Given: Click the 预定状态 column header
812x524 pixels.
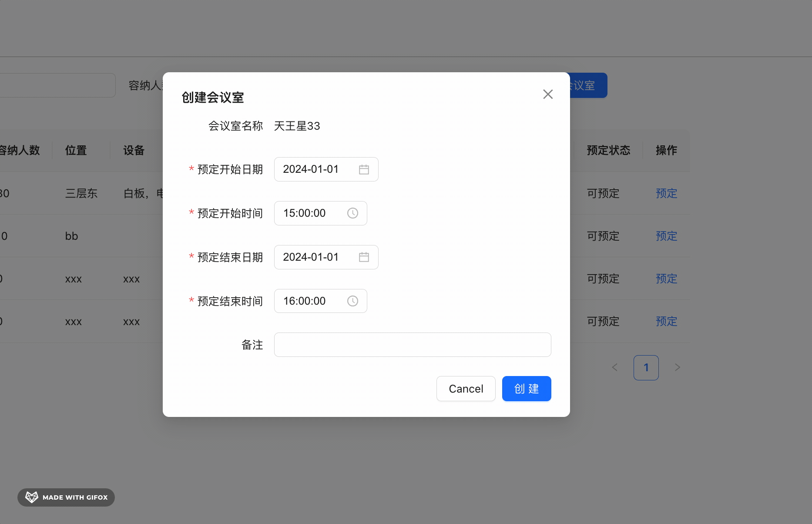Looking at the screenshot, I should click(x=608, y=151).
